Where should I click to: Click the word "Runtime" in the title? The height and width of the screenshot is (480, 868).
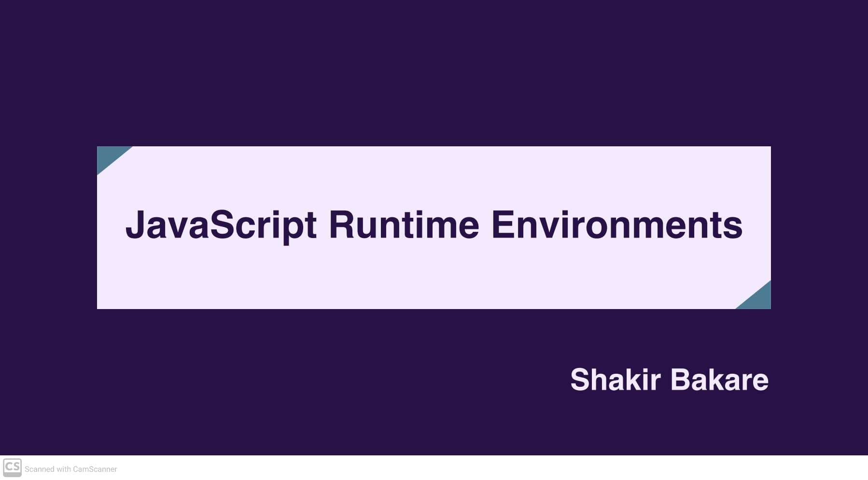click(404, 225)
